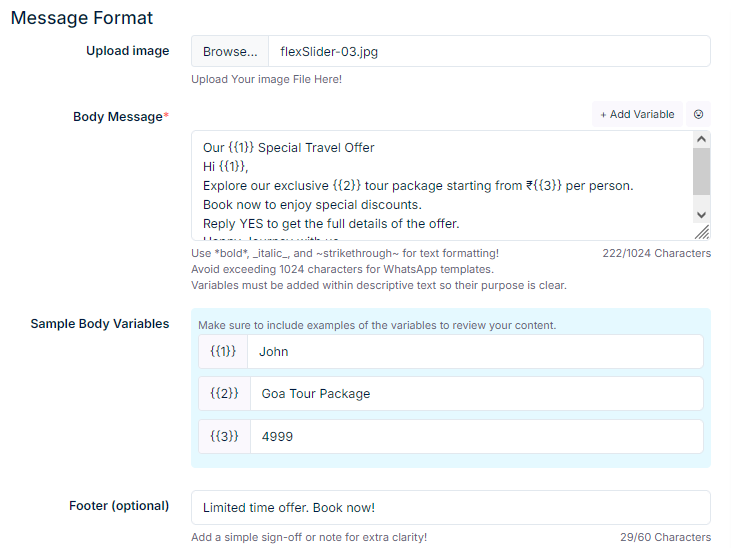Click the line Hi {{1}}, in message body

tap(226, 166)
